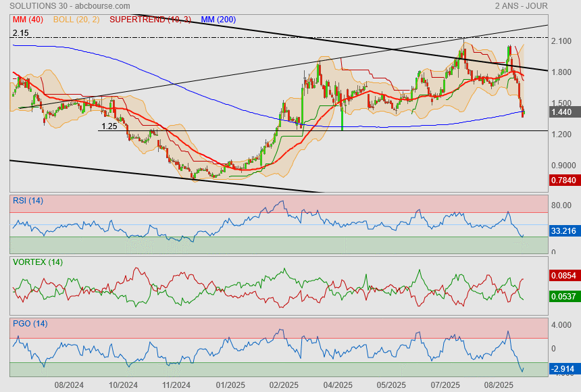The width and height of the screenshot is (581, 392).
Task: Select the VORTEX (14) panel label
Action: pyautogui.click(x=37, y=262)
